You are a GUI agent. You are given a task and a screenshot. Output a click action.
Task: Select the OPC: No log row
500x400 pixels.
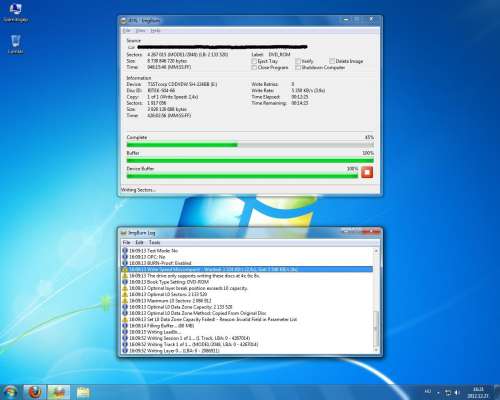pos(247,257)
